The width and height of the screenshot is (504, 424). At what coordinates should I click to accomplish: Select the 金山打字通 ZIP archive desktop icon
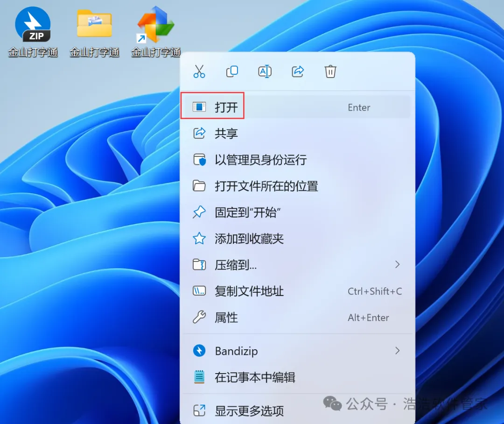[33, 32]
